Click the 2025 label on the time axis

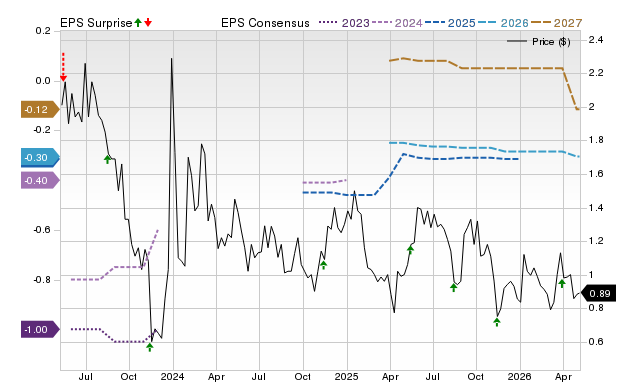coord(347,376)
